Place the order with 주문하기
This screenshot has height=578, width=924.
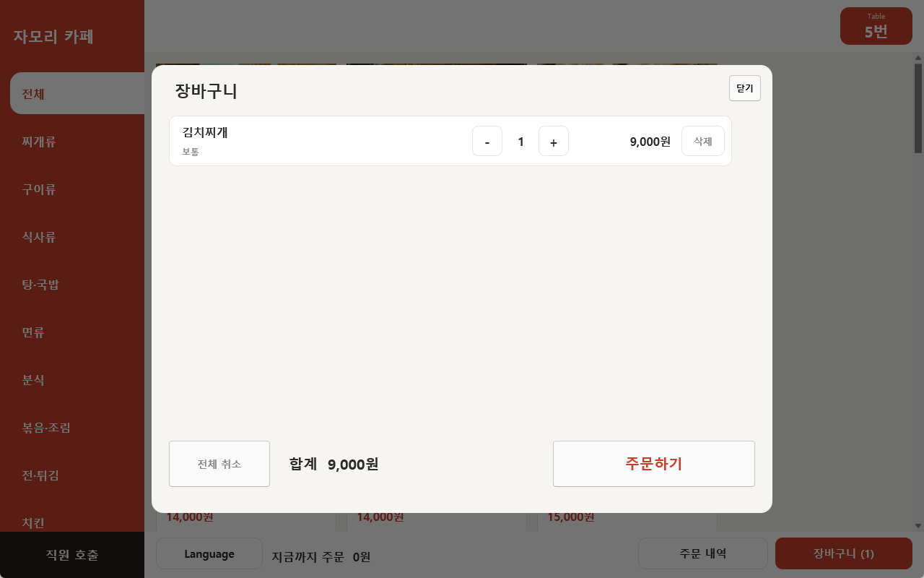tap(654, 464)
